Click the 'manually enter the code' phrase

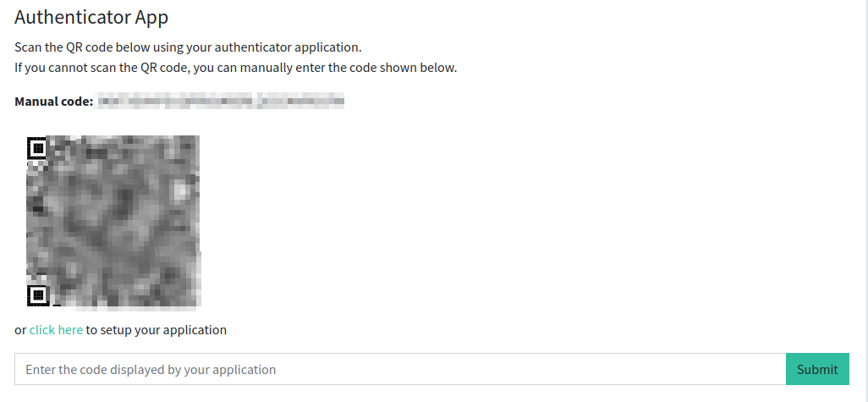(317, 68)
